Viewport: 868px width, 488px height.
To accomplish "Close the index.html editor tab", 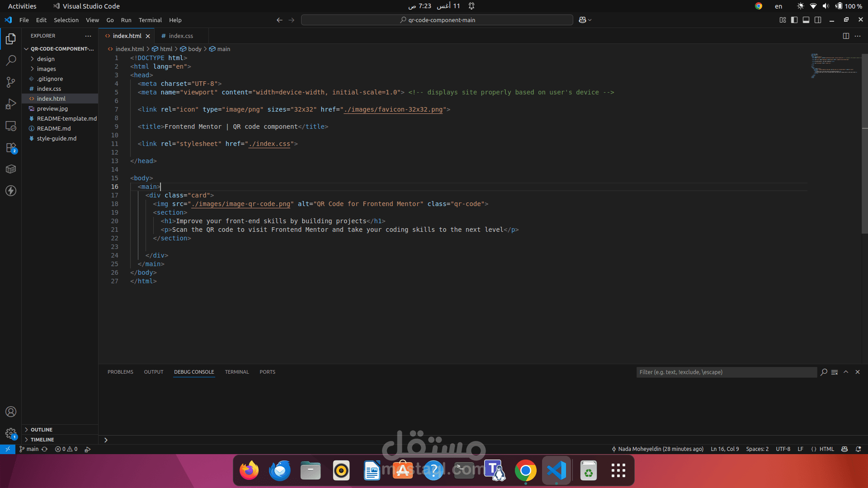I will tap(148, 36).
